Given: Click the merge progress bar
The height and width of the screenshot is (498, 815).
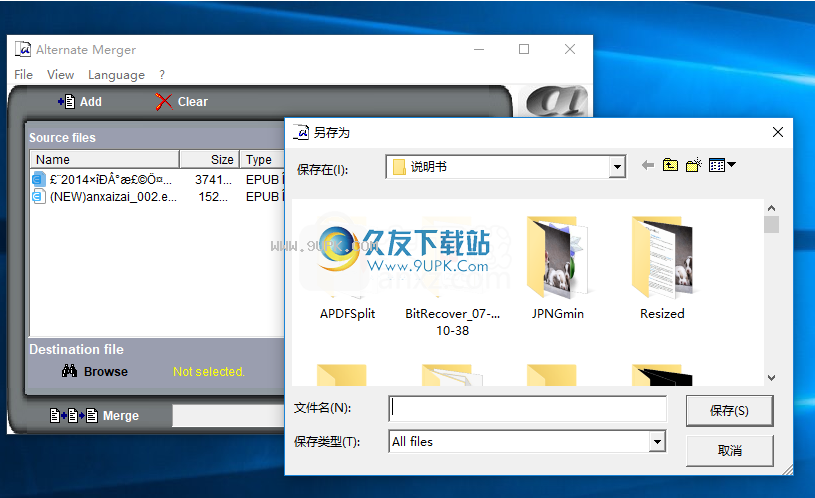Looking at the screenshot, I should (x=229, y=416).
